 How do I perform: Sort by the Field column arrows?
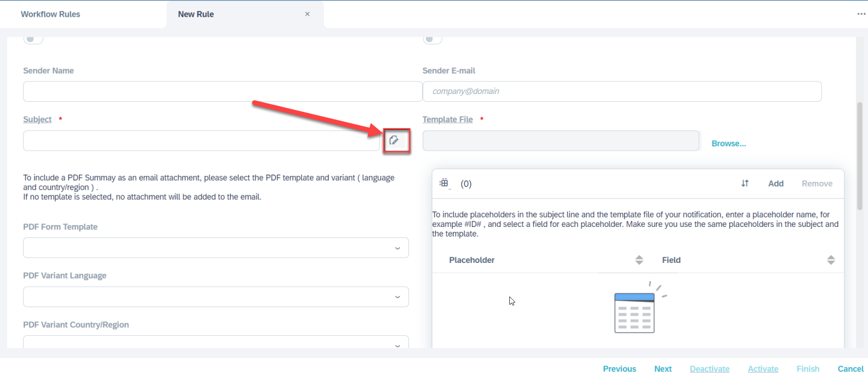(x=831, y=260)
